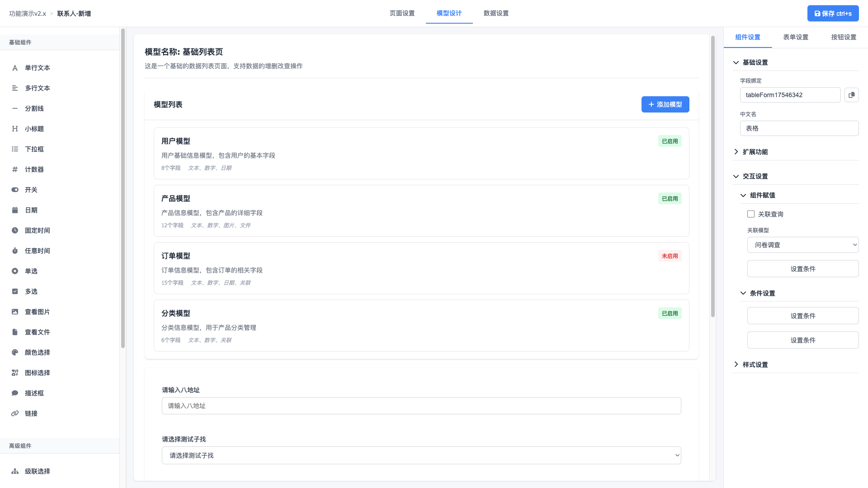The image size is (868, 488).
Task: Collapse the 基础设置 section
Action: (755, 62)
